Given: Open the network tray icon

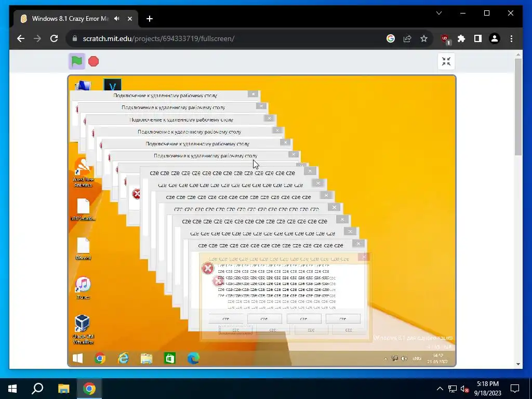Looking at the screenshot, I should tap(453, 389).
